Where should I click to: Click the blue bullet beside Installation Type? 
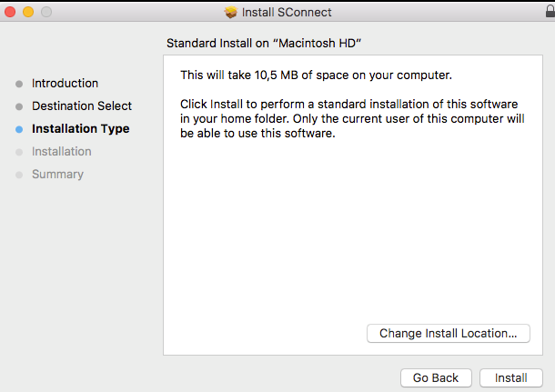19,129
